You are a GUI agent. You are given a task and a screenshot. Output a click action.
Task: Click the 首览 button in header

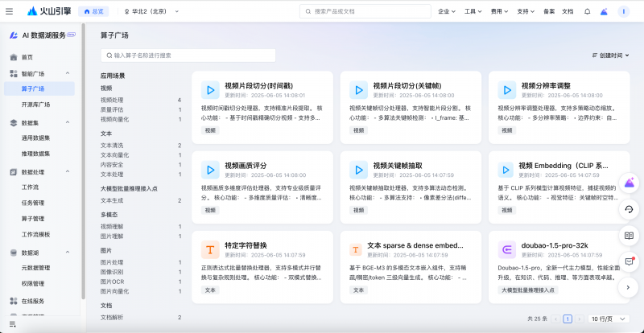pyautogui.click(x=93, y=11)
